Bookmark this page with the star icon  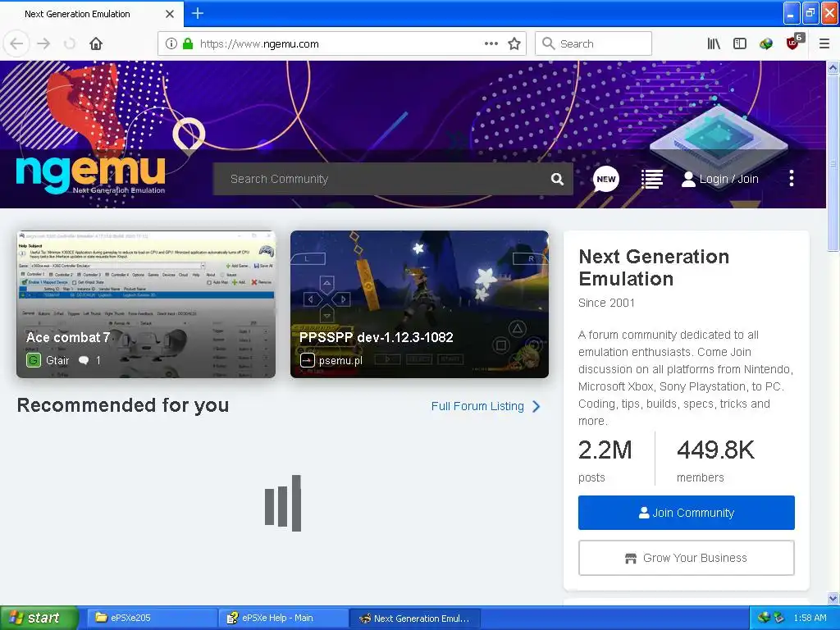pos(514,43)
